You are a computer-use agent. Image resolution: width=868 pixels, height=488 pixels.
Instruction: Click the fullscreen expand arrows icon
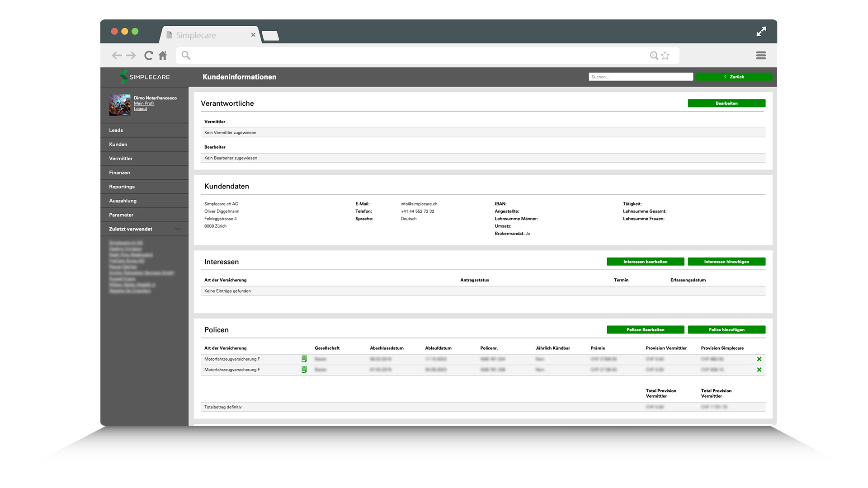coord(761,31)
